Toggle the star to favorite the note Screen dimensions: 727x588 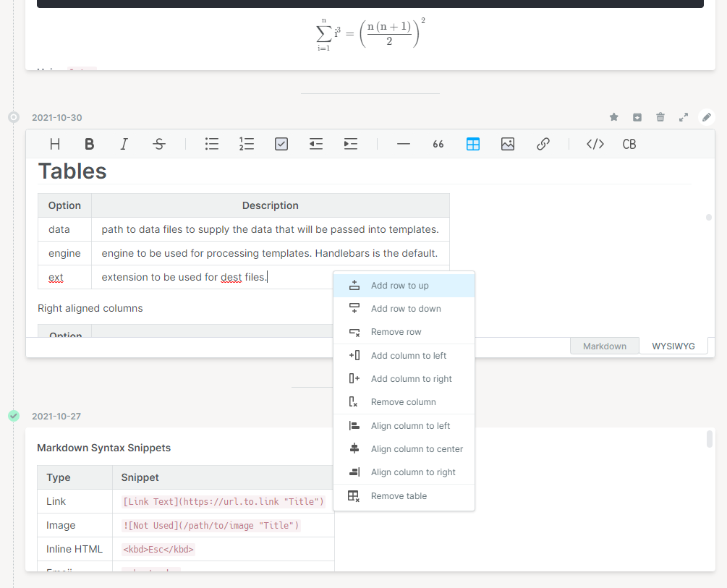click(613, 116)
